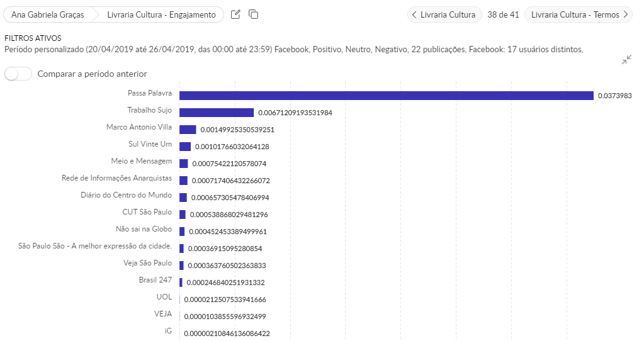Screen dimensions: 644x341
Task: Click the Brasil 247 label
Action: (155, 280)
